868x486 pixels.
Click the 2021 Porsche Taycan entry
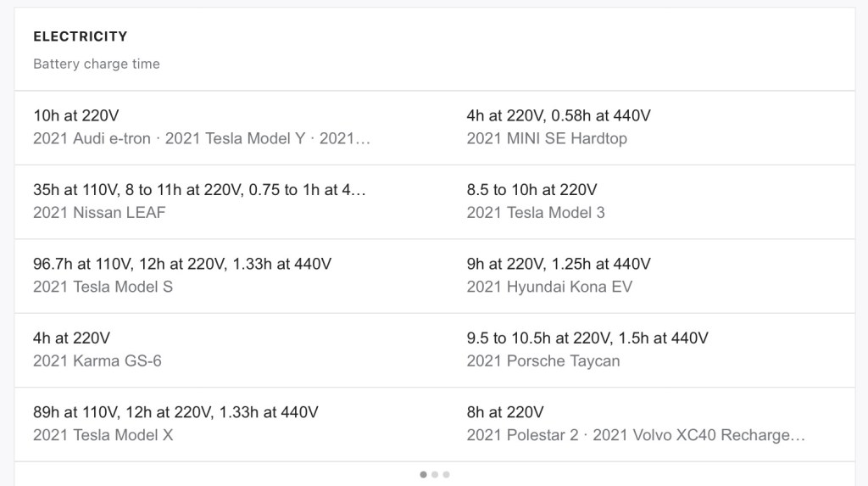543,360
